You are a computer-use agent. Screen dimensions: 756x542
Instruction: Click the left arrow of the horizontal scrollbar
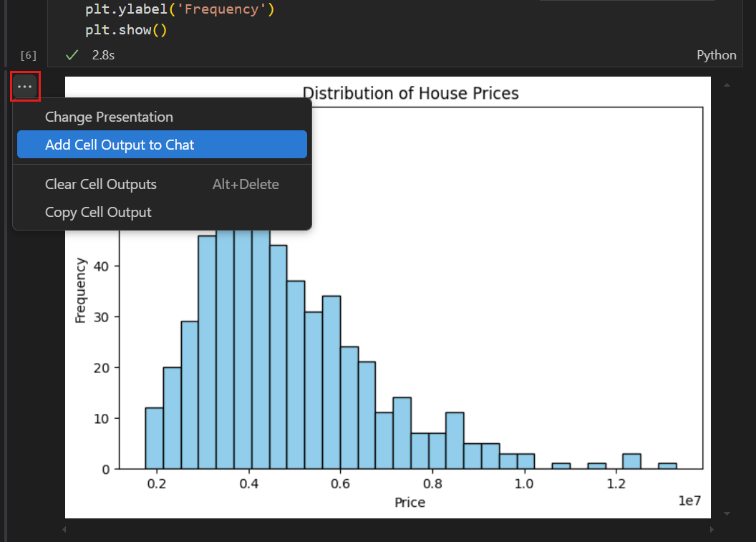64,529
